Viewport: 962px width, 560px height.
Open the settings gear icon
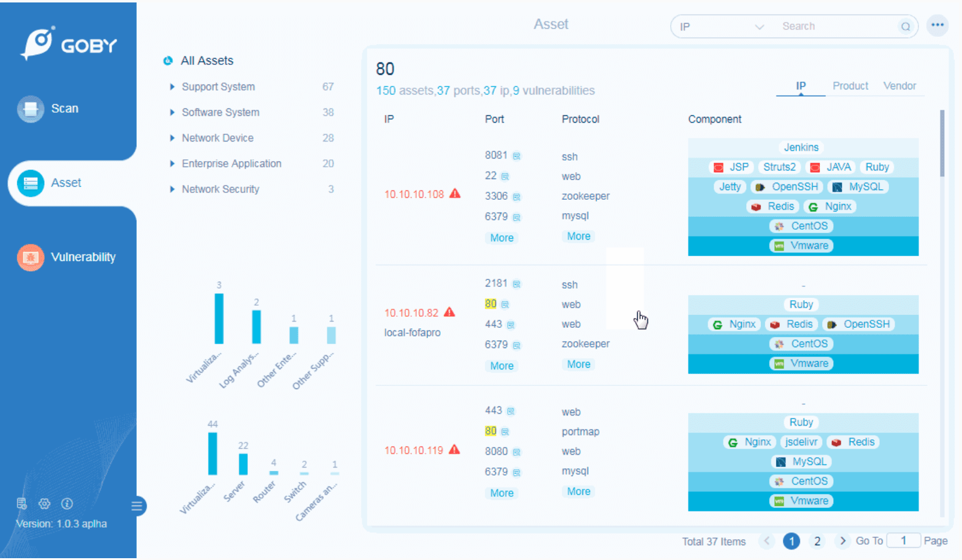click(44, 504)
